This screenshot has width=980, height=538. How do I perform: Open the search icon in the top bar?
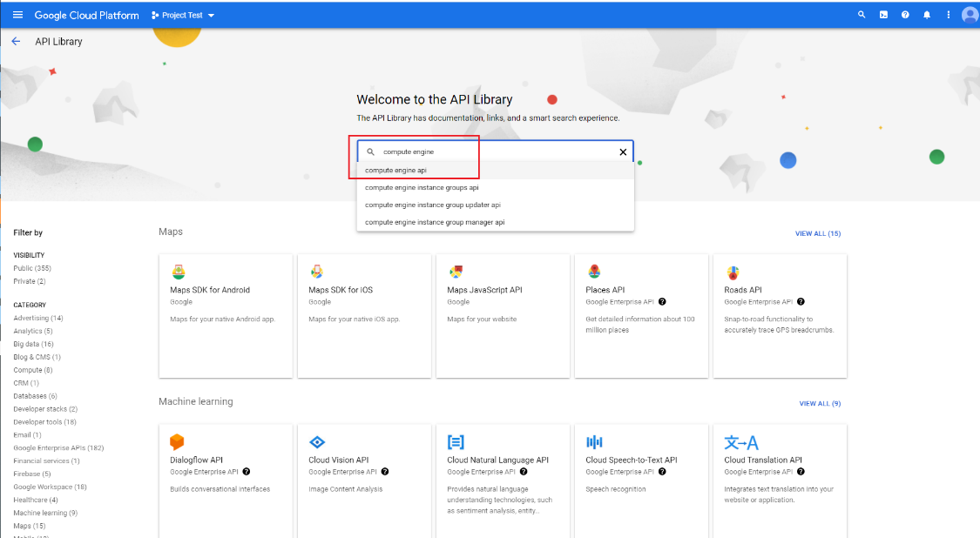[862, 14]
